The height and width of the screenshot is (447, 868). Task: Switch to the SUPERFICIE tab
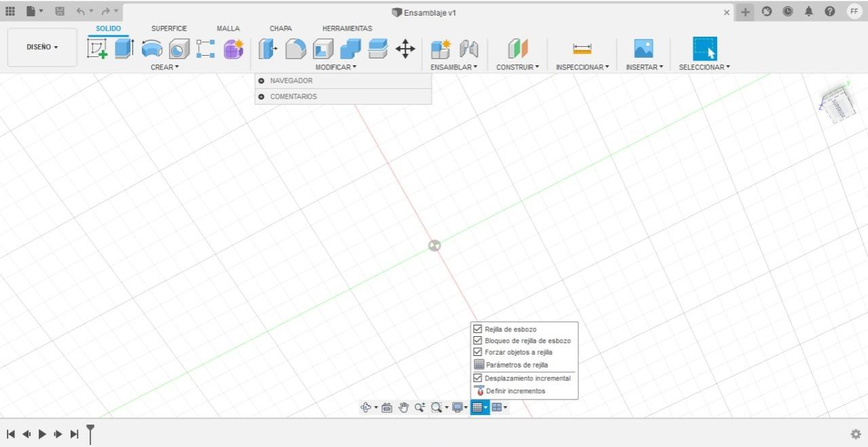(x=169, y=29)
